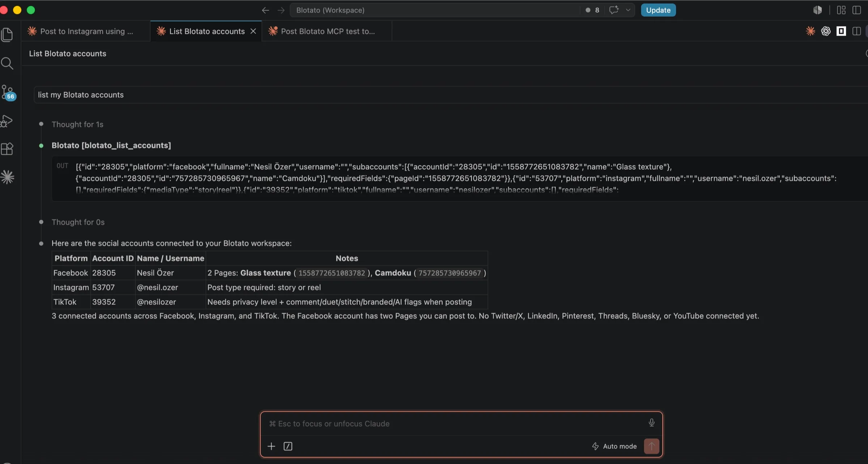868x464 pixels.
Task: Switch to Post Blotato MCP test tab
Action: pos(327,31)
